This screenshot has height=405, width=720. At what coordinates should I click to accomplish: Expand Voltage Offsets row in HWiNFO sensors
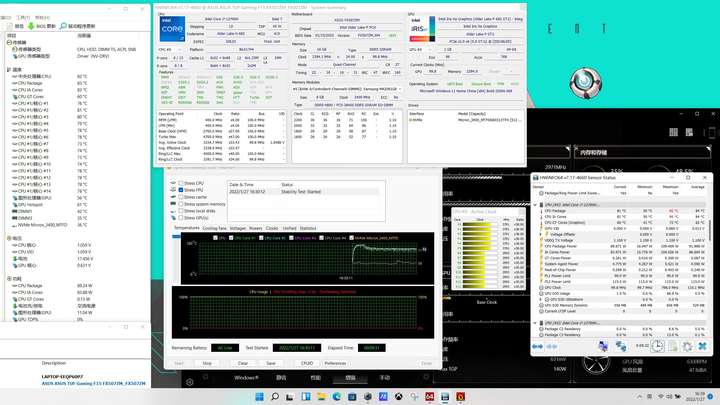[x=541, y=234]
